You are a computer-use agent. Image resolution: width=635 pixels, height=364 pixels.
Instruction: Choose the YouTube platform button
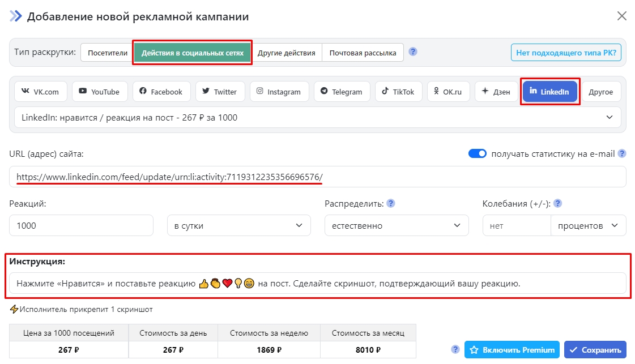[x=99, y=92]
